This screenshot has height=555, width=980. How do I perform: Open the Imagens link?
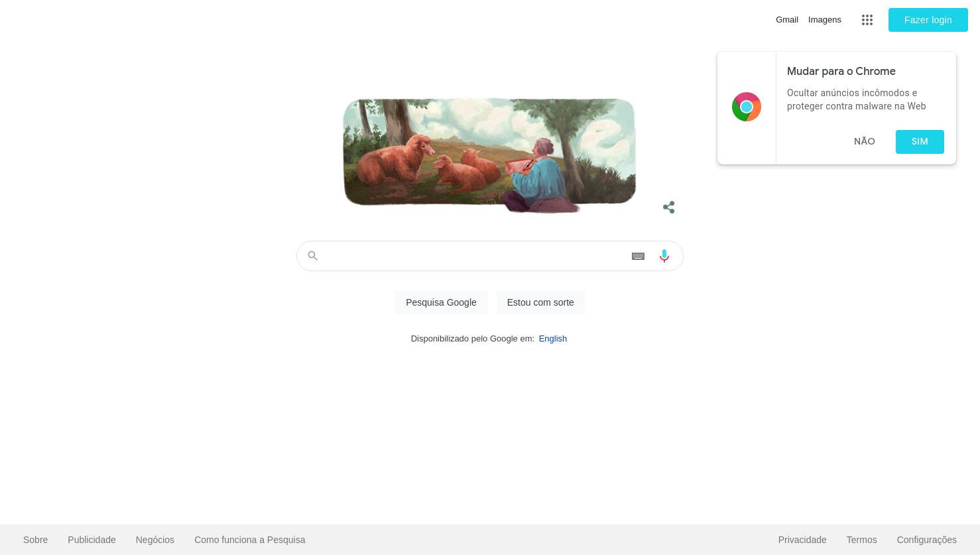click(x=825, y=20)
